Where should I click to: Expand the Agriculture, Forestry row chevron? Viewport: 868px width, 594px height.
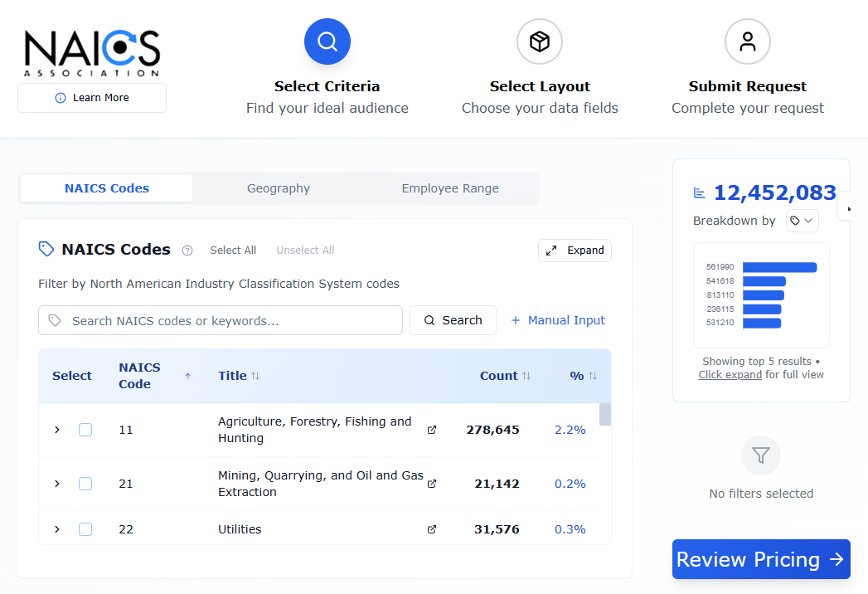(x=56, y=430)
